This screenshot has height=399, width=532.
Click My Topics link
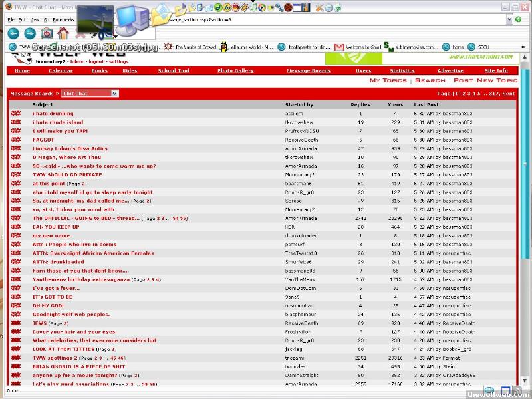click(x=388, y=80)
